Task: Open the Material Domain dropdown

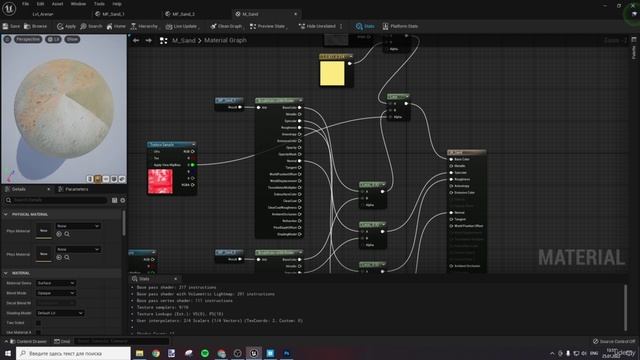Action: click(56, 283)
